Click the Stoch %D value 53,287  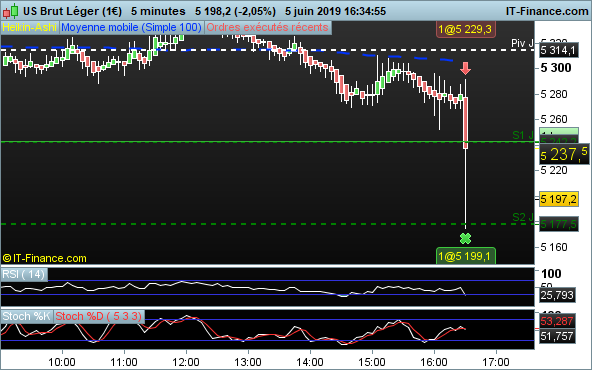tap(557, 321)
